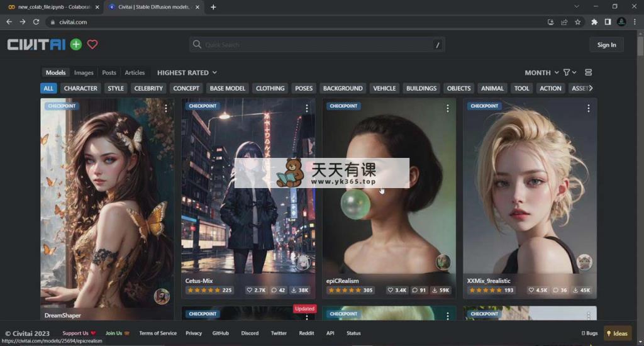Click the Cetus-Mix downloads icon
This screenshot has height=346, width=644.
point(294,290)
